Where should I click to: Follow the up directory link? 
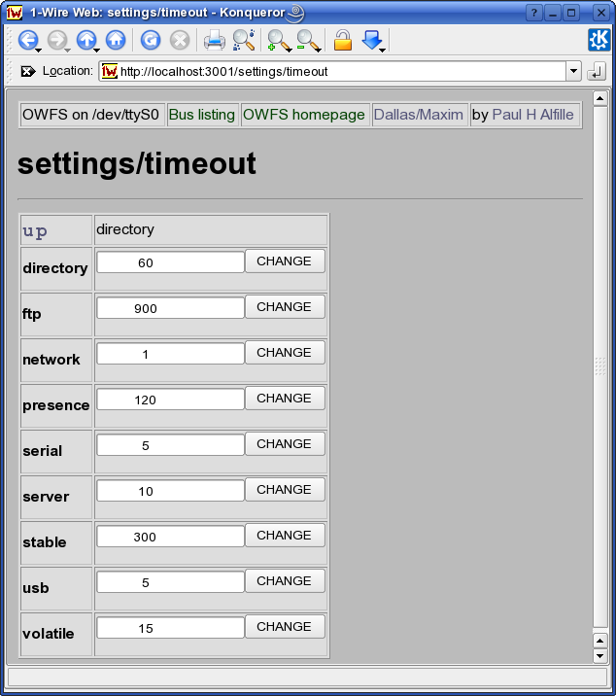coord(35,230)
